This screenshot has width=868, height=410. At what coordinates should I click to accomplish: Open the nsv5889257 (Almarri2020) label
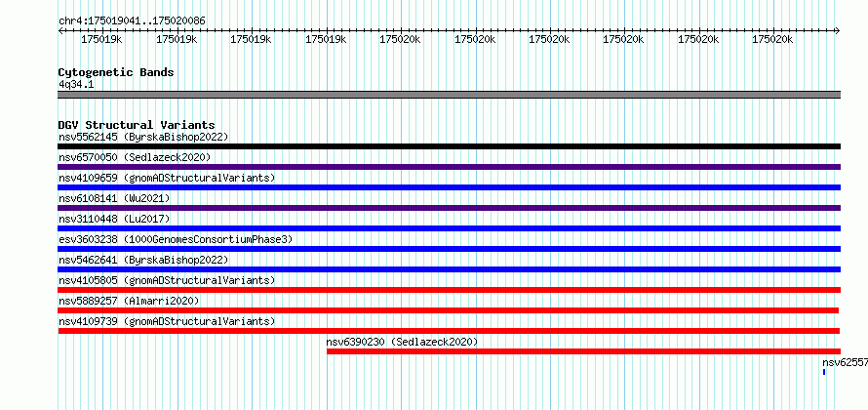click(129, 301)
